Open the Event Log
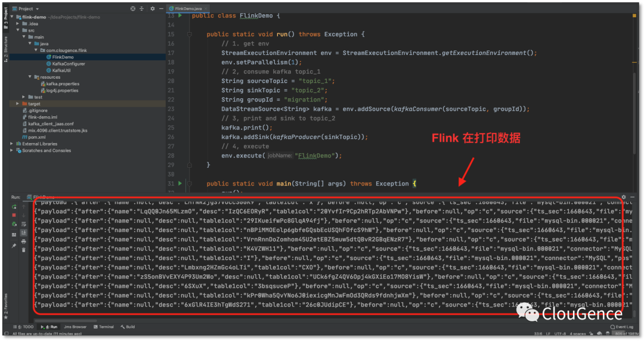The image size is (644, 341). click(x=621, y=327)
